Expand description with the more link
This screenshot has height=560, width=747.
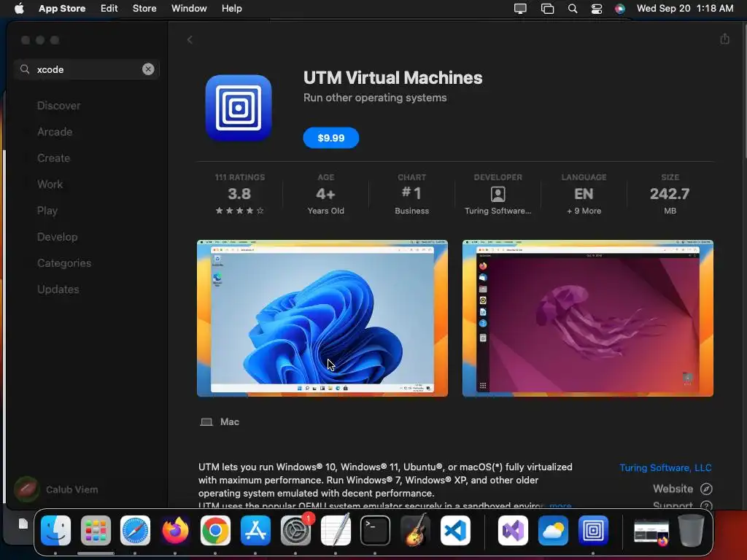pyautogui.click(x=560, y=505)
